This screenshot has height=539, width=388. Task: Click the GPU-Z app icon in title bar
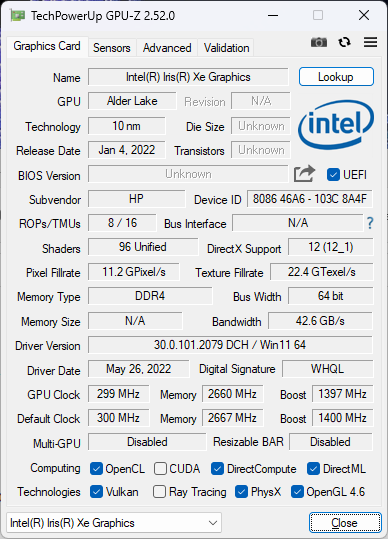18,15
